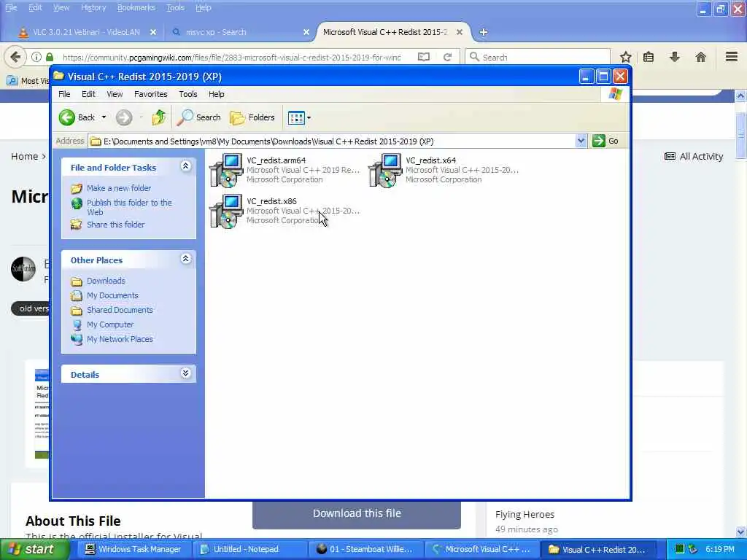Click the VC_redist.x64 file name

tap(430, 160)
